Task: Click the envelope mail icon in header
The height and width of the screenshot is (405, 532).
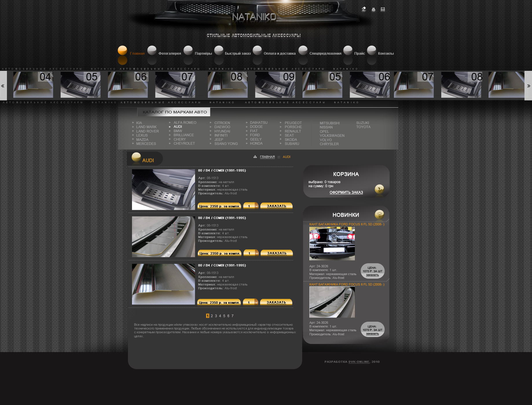Action: [x=383, y=9]
